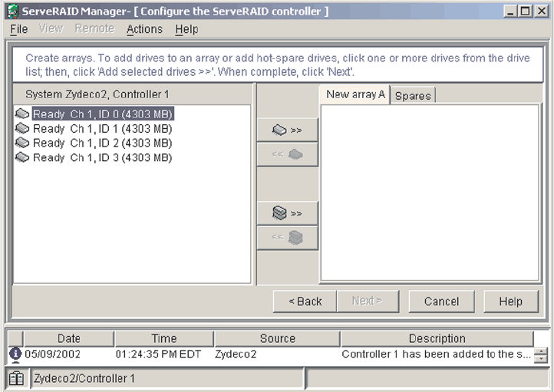Screen dimensions: 554x392
Task: Select Ready Ch 1, ID 0 (4303 MB)
Action: (x=103, y=114)
